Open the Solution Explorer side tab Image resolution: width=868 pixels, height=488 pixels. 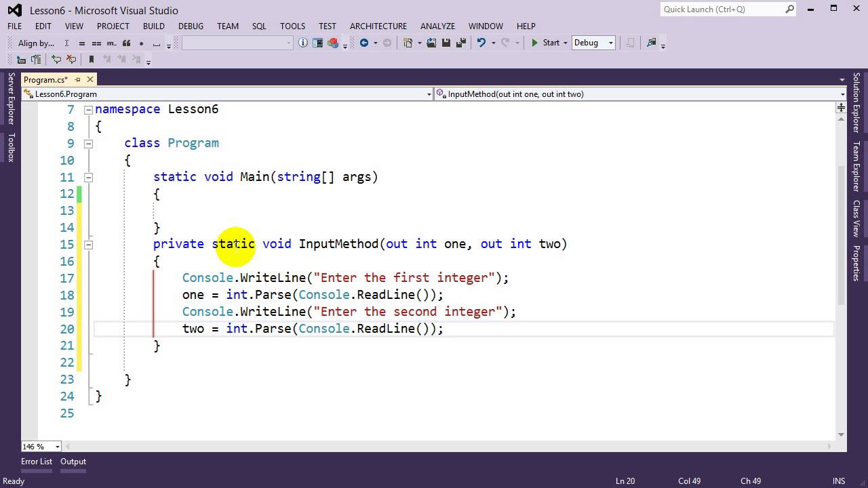coord(856,102)
